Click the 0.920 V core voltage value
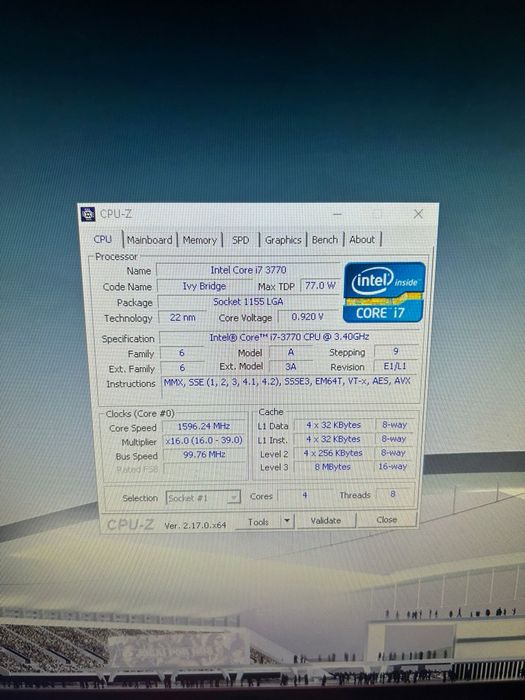This screenshot has width=525, height=700. point(307,317)
